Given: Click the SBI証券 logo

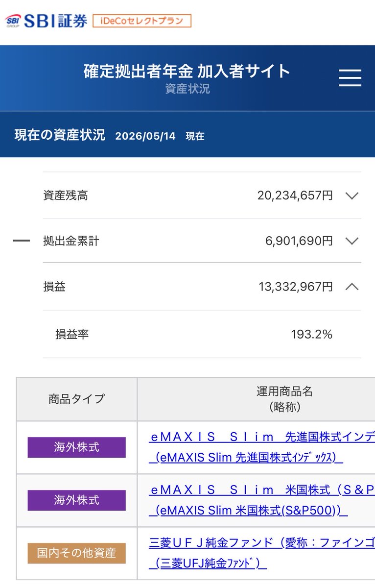Looking at the screenshot, I should click(x=47, y=21).
